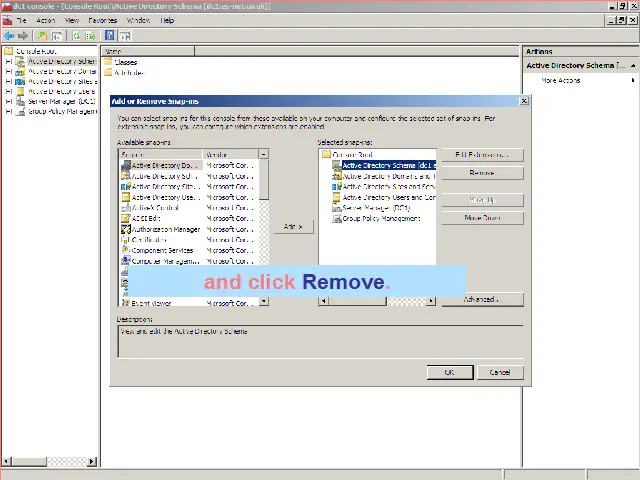Expand Active Directory Users node in console tree

click(9, 91)
